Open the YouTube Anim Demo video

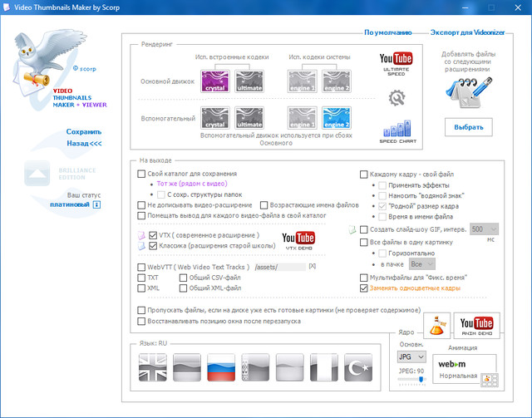[478, 325]
